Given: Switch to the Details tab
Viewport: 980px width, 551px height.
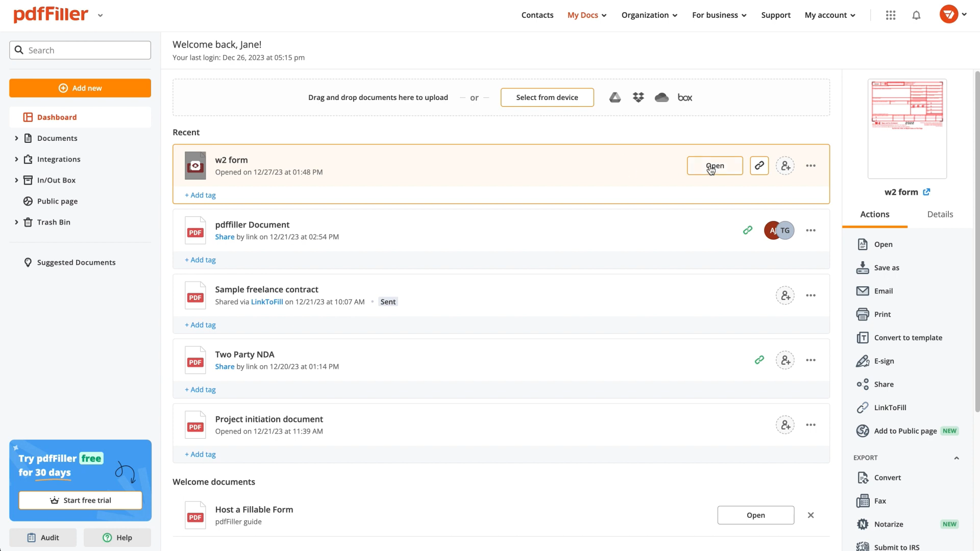Looking at the screenshot, I should click(940, 214).
